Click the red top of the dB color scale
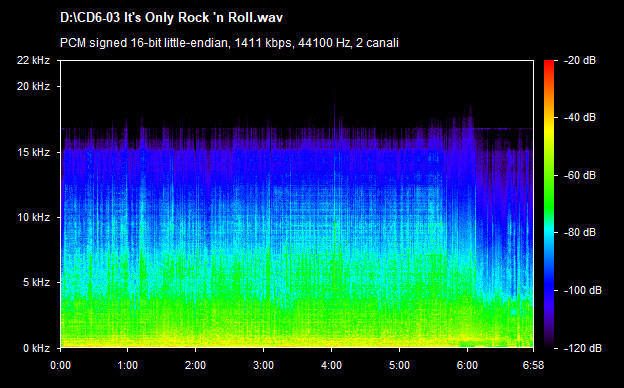 (x=549, y=64)
